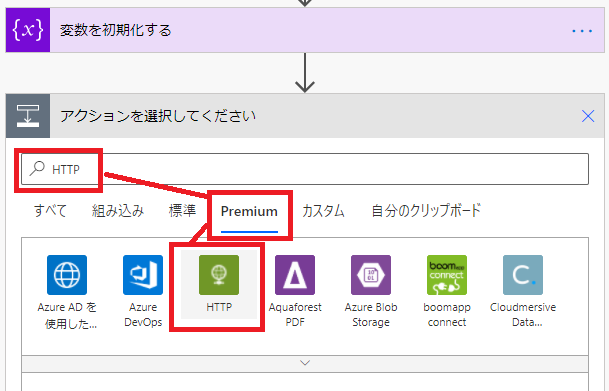609x391 pixels.
Task: Open the boomapp connect connector
Action: 447,275
